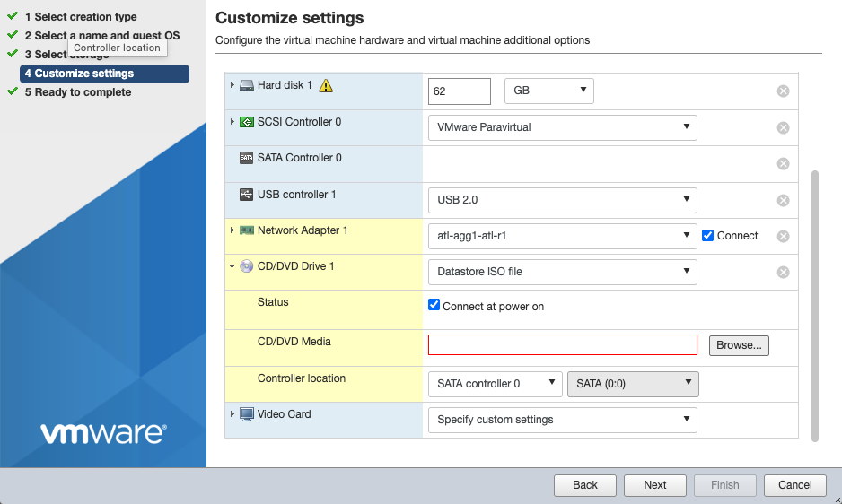Screen dimensions: 842x504
Task: Click the settings list vertical scrollbar
Action: (814, 306)
